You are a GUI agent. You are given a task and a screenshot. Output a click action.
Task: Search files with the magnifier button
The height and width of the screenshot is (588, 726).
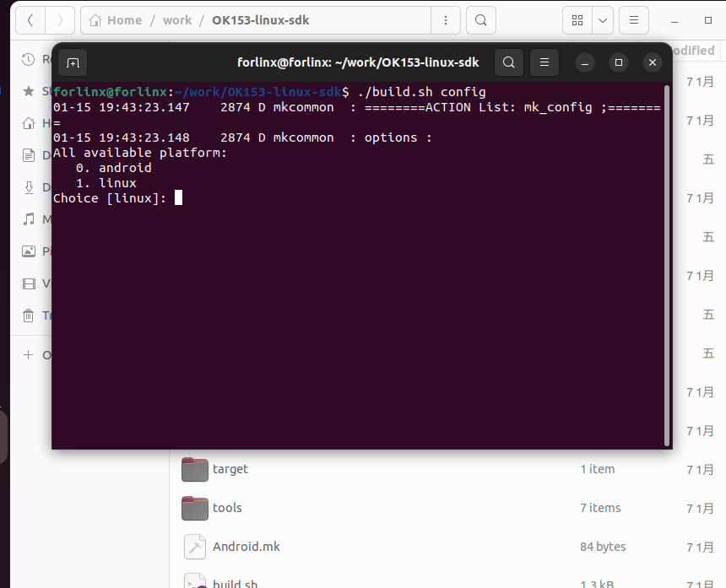(480, 20)
